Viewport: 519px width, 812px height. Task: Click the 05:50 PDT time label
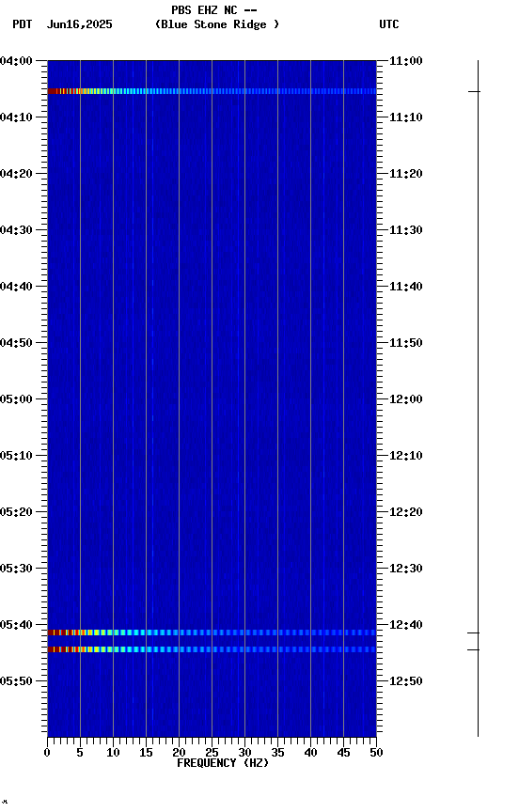pyautogui.click(x=16, y=681)
